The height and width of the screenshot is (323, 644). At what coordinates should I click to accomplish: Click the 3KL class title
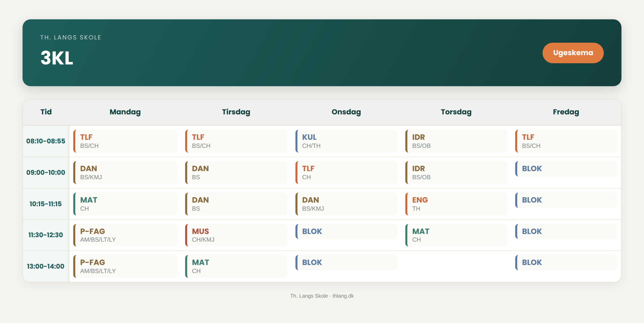click(57, 58)
